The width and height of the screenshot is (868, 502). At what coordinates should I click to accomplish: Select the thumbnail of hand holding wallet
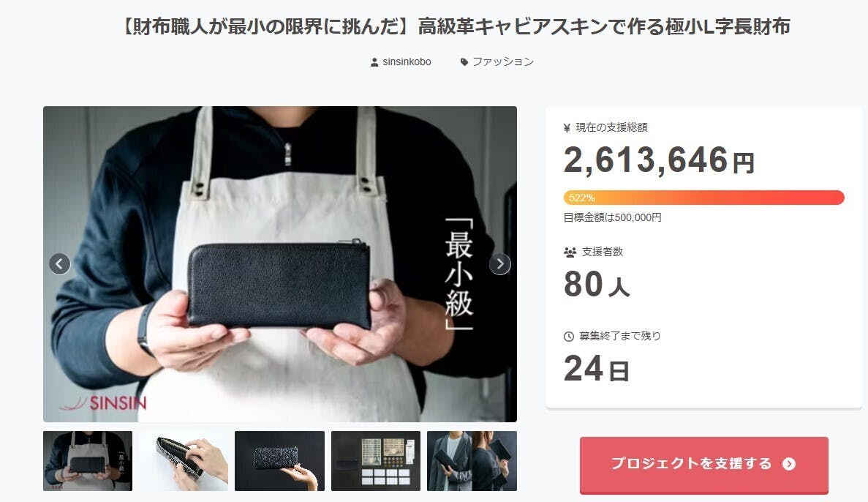coord(279,461)
